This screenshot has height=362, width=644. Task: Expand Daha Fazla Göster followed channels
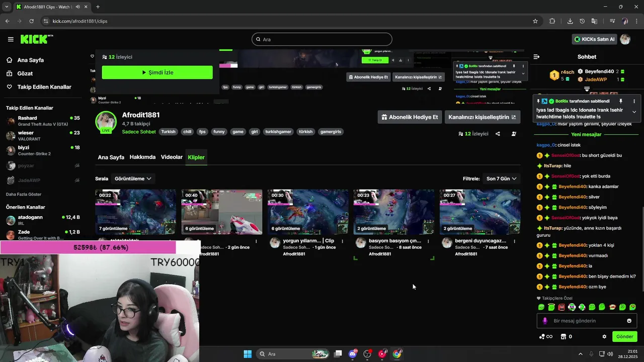pos(24,194)
